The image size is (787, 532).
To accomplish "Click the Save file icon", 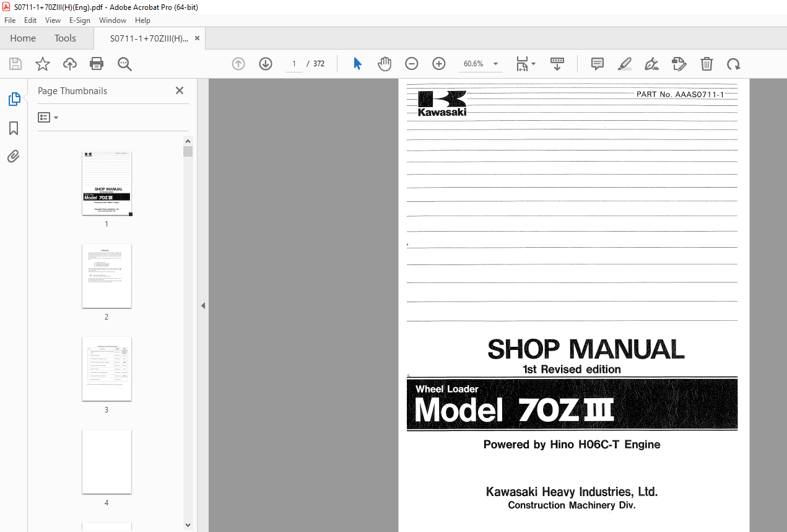I will click(x=15, y=64).
